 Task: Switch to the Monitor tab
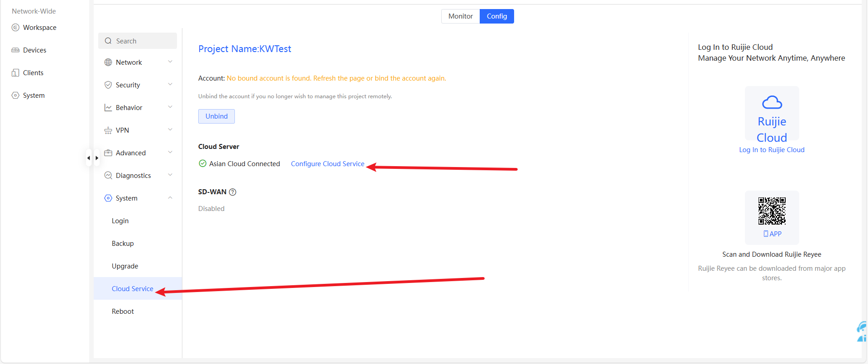coord(460,16)
